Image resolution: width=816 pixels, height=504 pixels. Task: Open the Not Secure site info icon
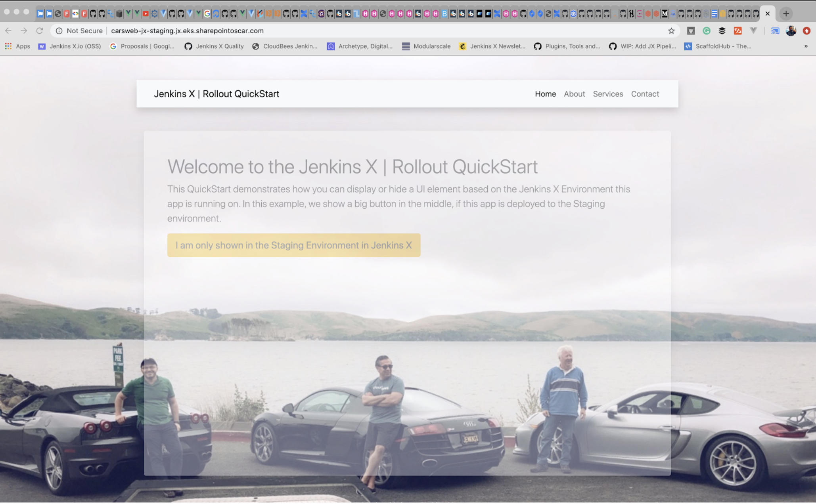click(x=59, y=31)
